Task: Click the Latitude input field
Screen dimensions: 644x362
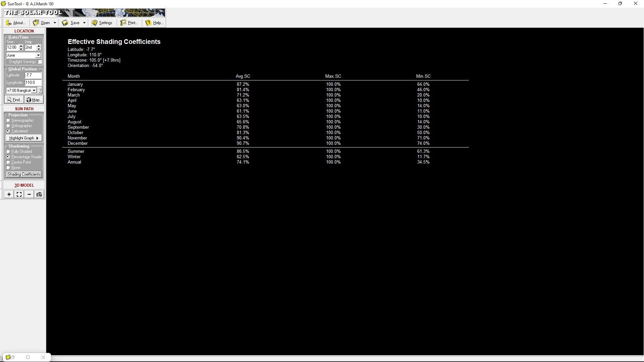Action: [33, 75]
